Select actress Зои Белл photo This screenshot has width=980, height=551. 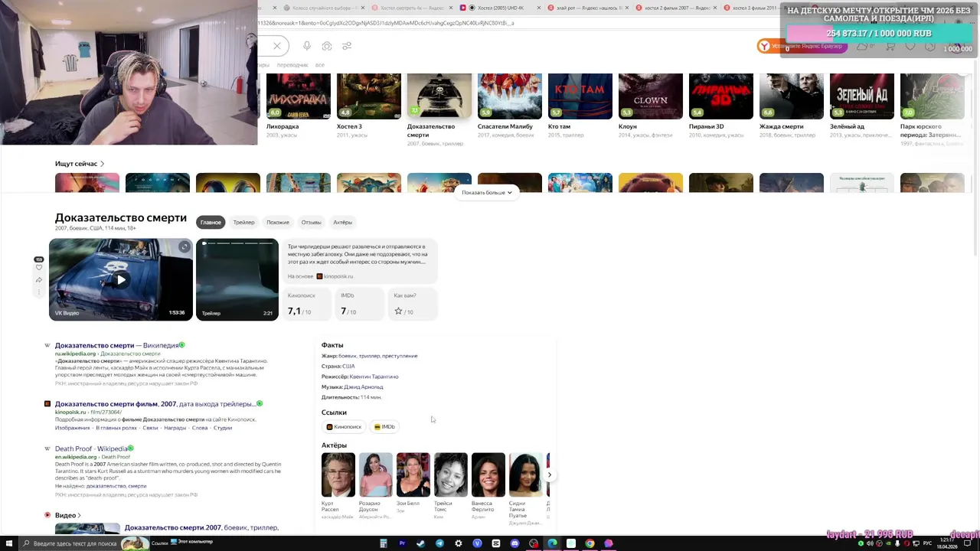tap(413, 475)
